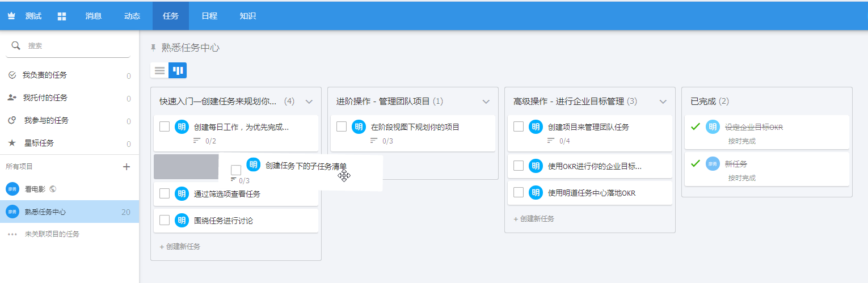This screenshot has width=868, height=283.
Task: Click the pin icon beside 熟悉任务中心 title
Action: tap(153, 48)
